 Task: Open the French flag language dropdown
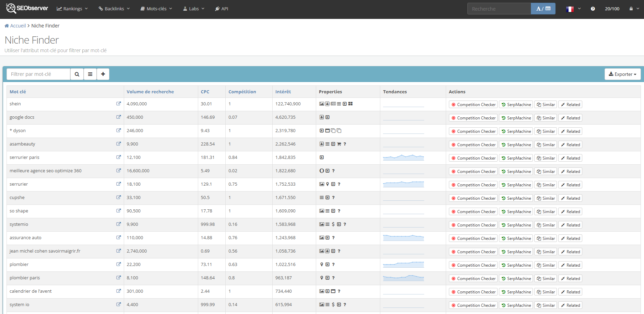pyautogui.click(x=573, y=9)
